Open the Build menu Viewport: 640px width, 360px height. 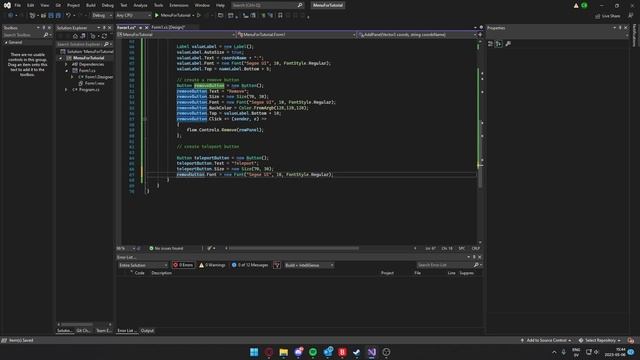(x=91, y=5)
